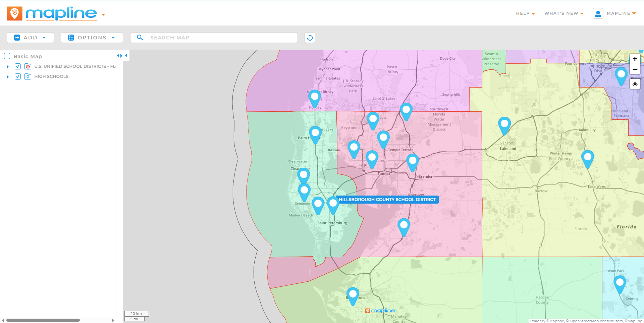This screenshot has height=323, width=644.
Task: Open the dropdown arrow beside Mapline logo
Action: point(103,15)
